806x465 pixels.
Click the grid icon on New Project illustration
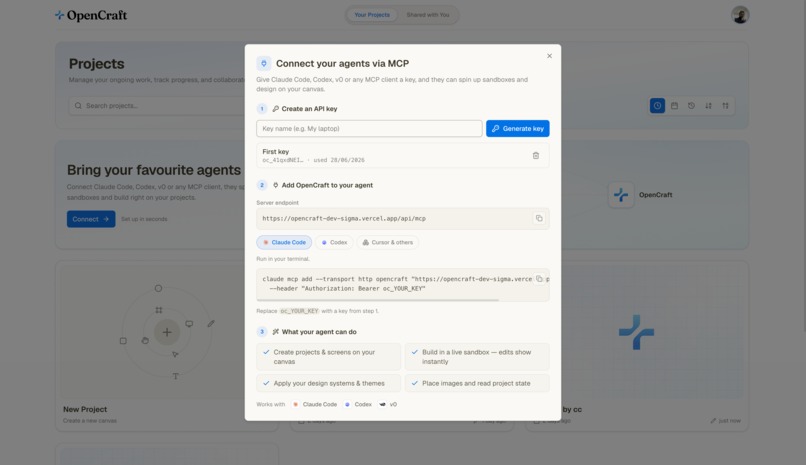tap(159, 310)
